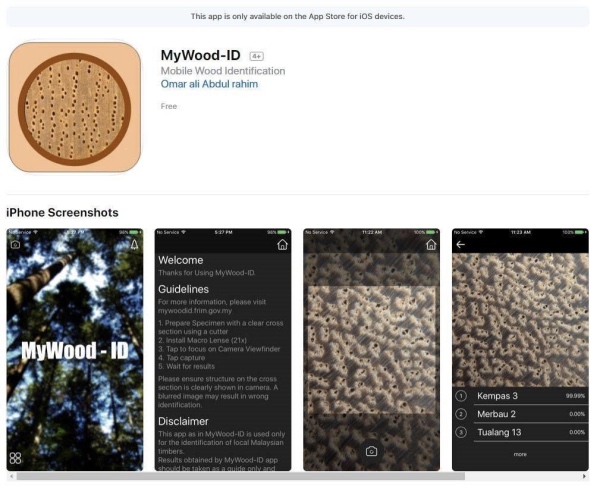Screen dimensions: 600x492
Task: Tap home icon on the Welcome screen
Action: point(282,244)
